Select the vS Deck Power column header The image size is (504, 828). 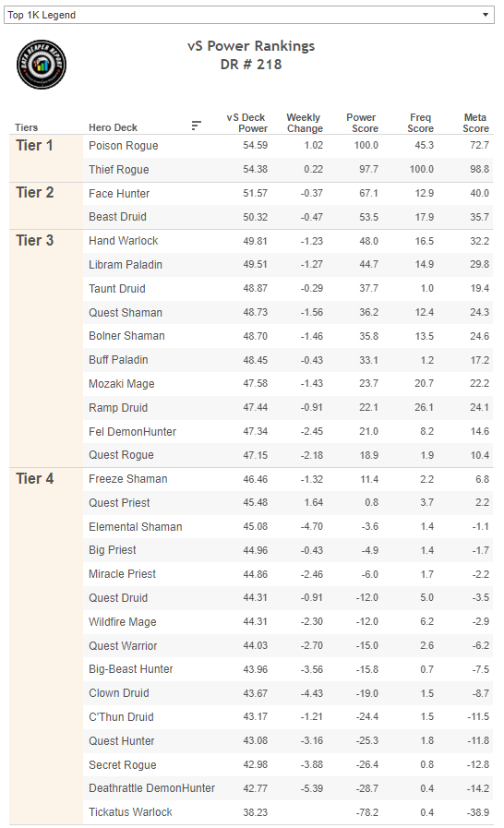246,123
